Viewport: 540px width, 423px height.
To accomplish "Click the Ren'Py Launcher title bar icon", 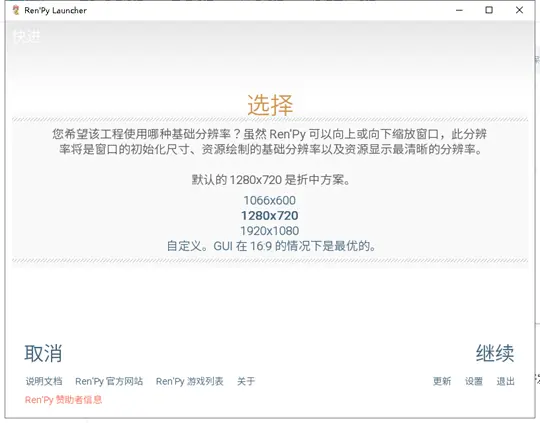I will pos(15,10).
